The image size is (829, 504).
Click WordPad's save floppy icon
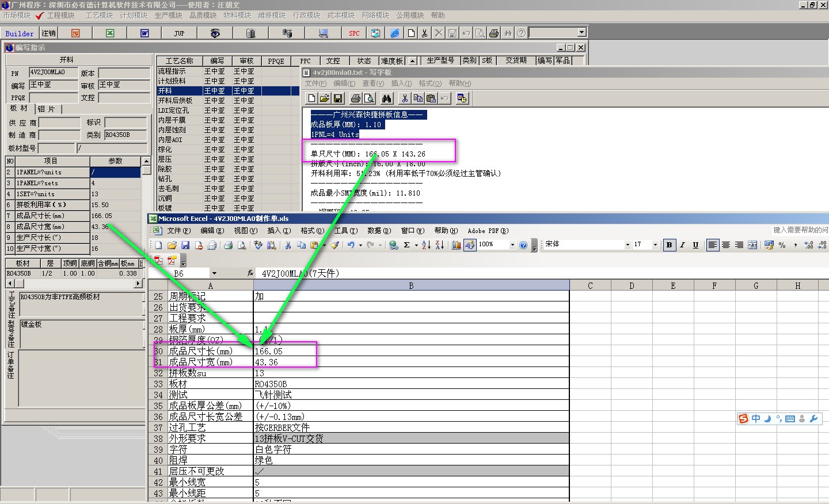click(x=338, y=98)
